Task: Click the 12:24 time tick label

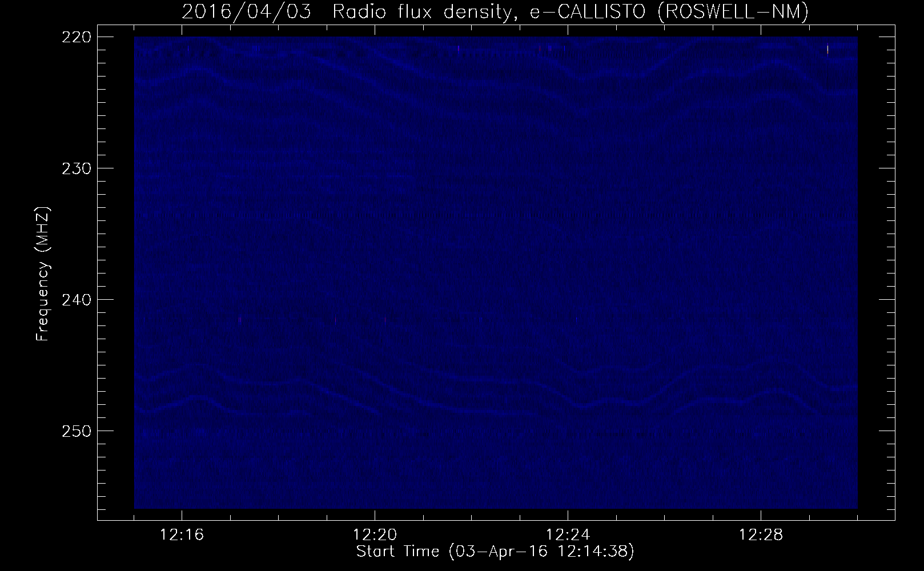Action: (x=568, y=535)
